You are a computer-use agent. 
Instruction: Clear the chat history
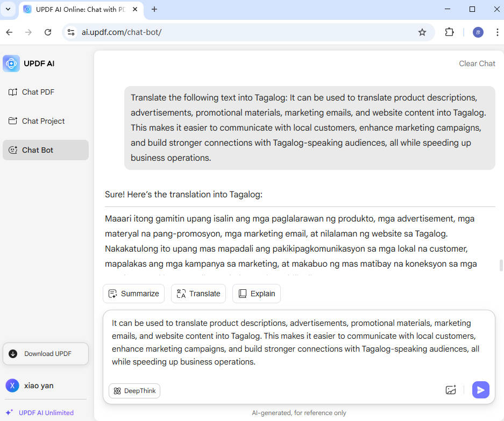pos(477,63)
